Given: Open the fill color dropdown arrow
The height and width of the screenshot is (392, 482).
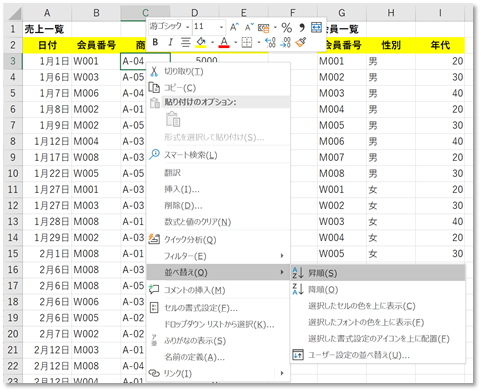Looking at the screenshot, I should coord(212,42).
